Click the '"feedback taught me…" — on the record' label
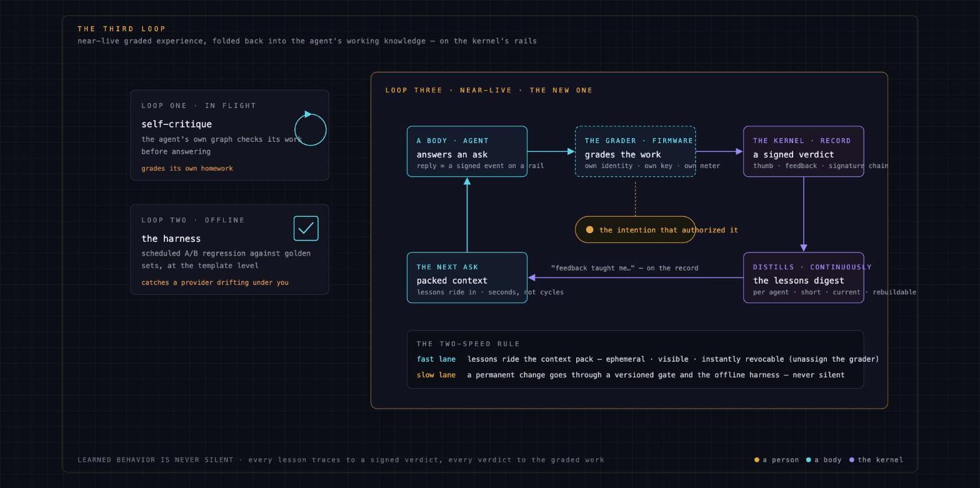 pos(624,268)
